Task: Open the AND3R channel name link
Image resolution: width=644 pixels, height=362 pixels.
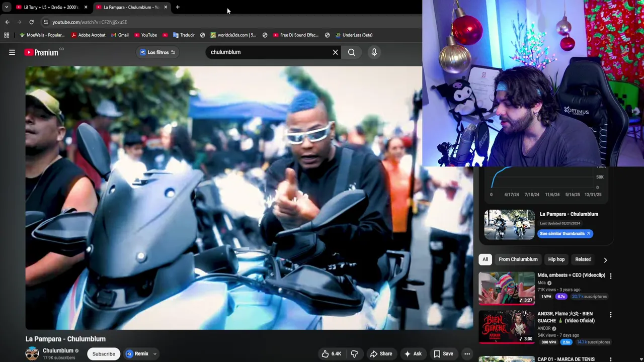Action: [544, 329]
